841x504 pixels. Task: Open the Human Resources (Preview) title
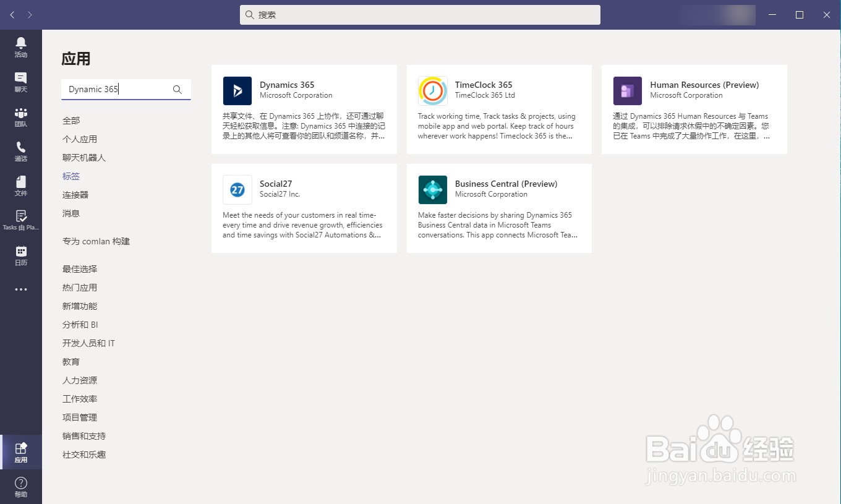pyautogui.click(x=704, y=85)
